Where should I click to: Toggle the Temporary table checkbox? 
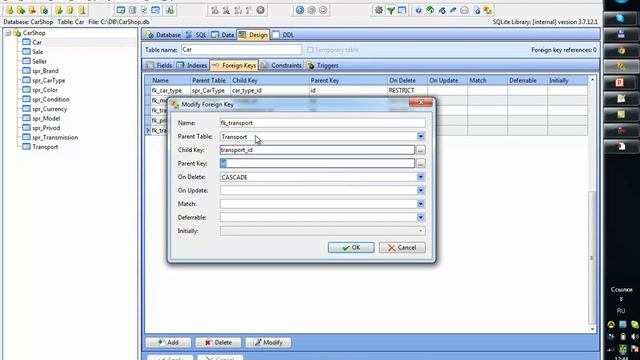coord(310,50)
